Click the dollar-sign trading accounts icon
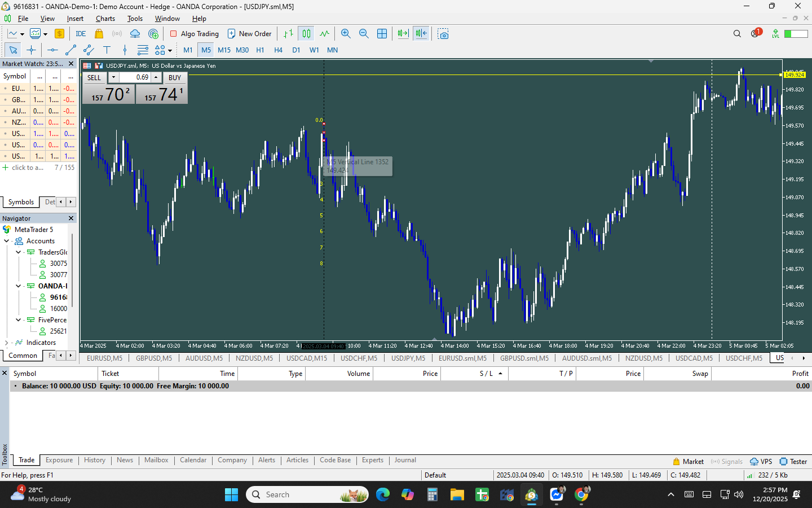The image size is (812, 508). (59, 34)
